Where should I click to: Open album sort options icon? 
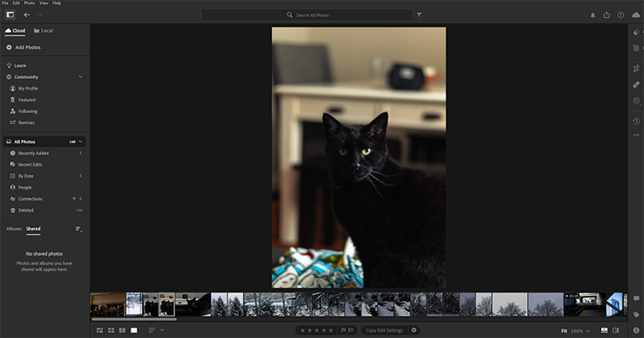coord(78,229)
